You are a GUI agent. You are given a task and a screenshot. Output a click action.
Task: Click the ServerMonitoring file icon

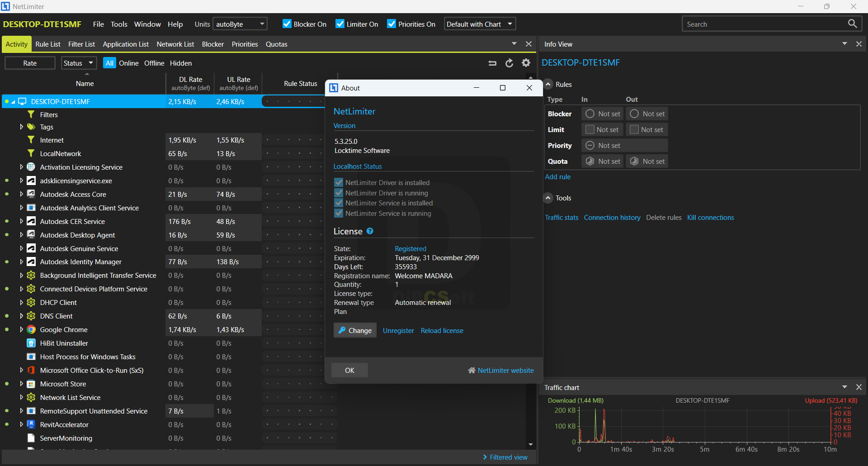[x=31, y=438]
